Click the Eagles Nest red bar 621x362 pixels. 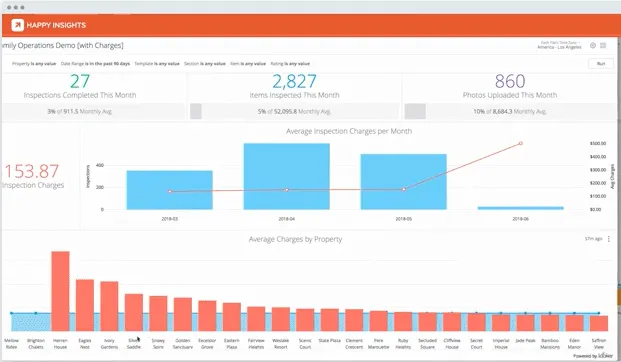click(x=85, y=305)
